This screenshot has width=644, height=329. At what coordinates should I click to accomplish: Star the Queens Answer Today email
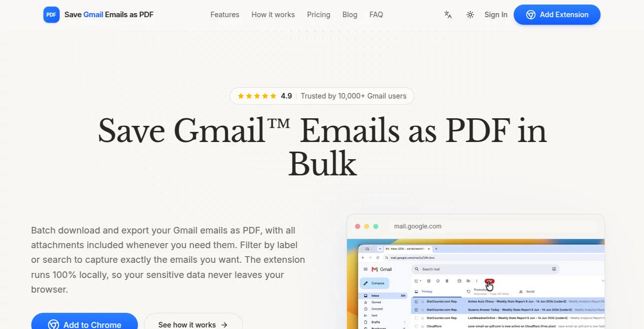423,310
